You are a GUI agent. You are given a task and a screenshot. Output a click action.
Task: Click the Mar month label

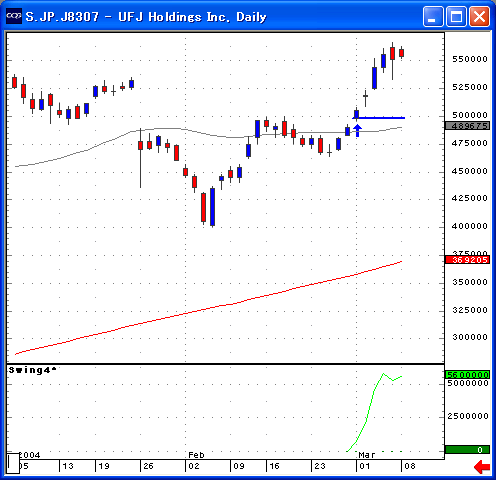point(367,455)
